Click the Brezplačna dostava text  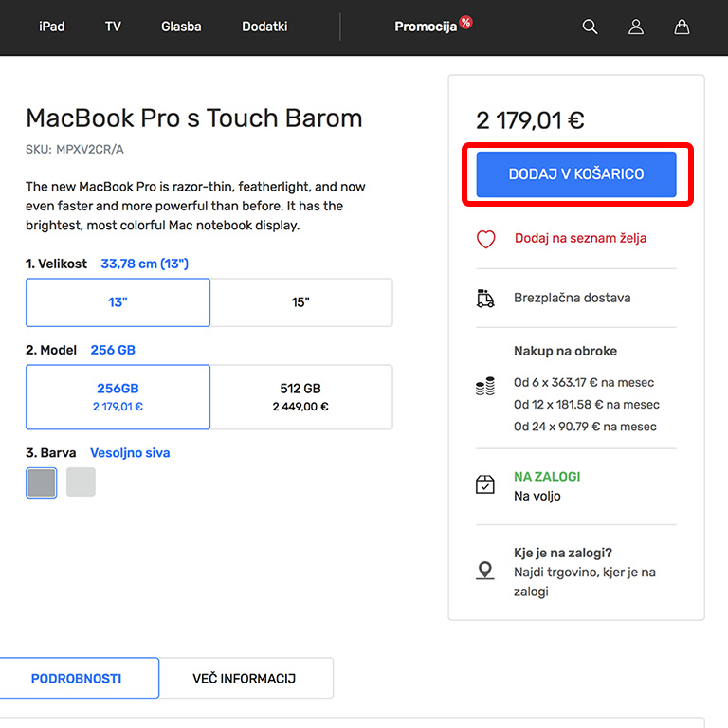point(572,298)
